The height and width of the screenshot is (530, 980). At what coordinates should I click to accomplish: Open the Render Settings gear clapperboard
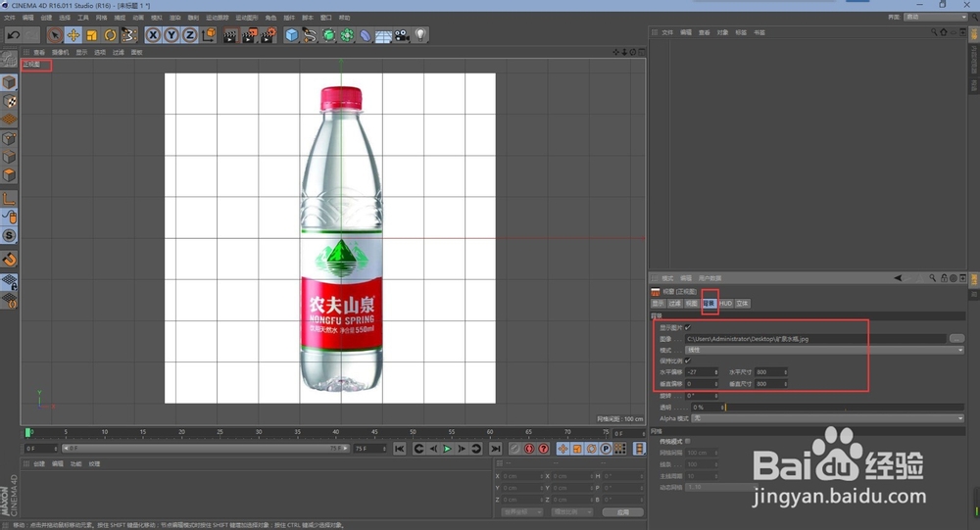[x=269, y=35]
